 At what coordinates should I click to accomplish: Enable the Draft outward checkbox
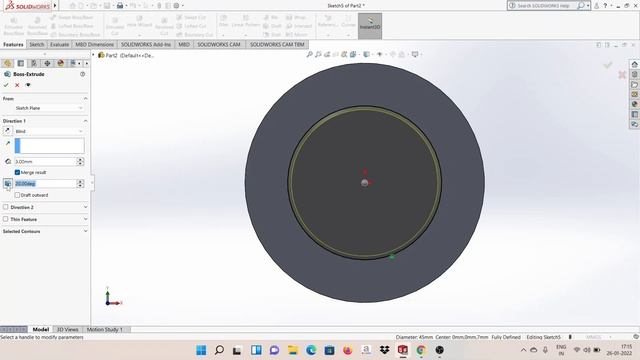[17, 195]
